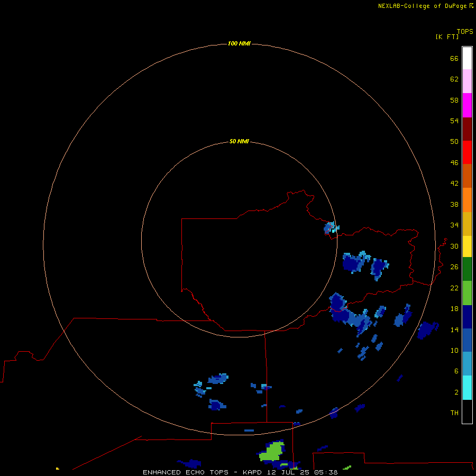Screen dimensions: 476x476
Task: Click the large light green echo cell
Action: click(272, 452)
